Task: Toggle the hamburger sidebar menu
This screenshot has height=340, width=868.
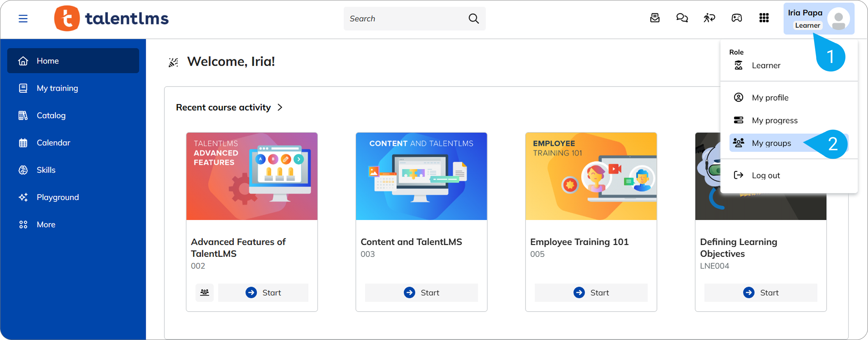Action: tap(23, 19)
